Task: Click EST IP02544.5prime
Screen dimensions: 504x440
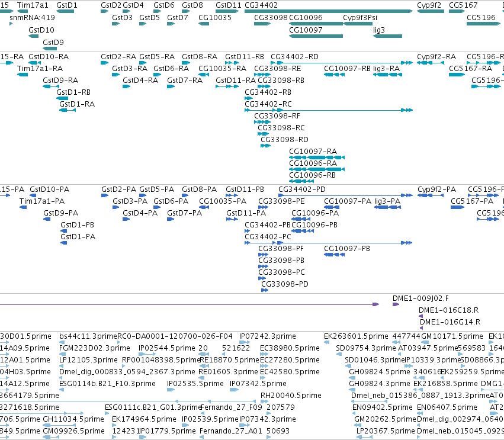Action: pyautogui.click(x=147, y=354)
